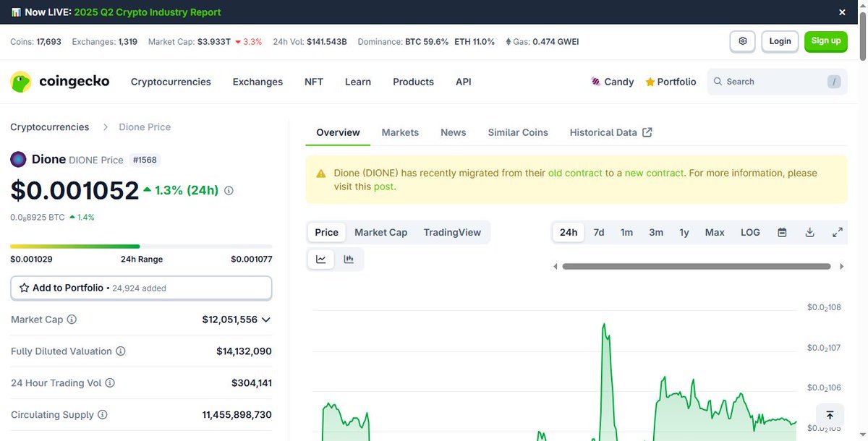The height and width of the screenshot is (441, 868).
Task: Select the 7d chart range
Action: point(599,232)
